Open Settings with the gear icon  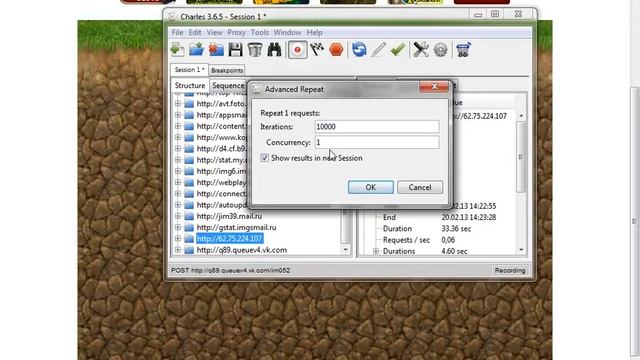pyautogui.click(x=441, y=50)
